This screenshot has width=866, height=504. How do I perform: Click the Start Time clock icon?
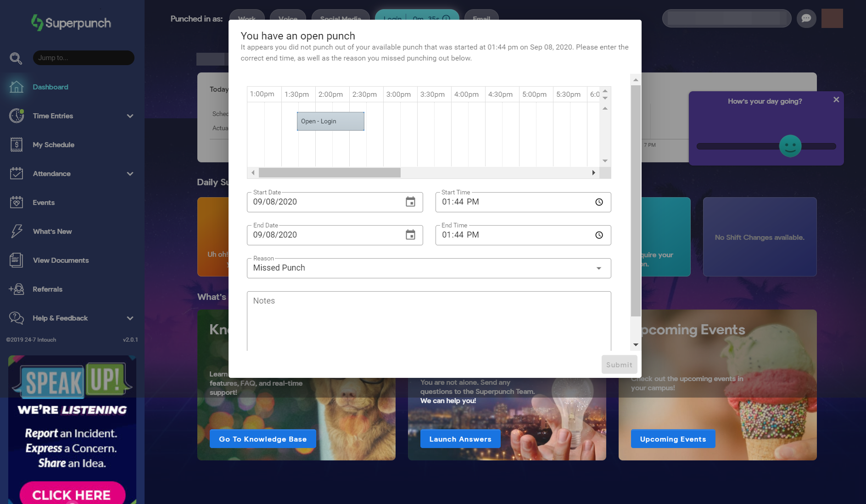pos(599,202)
